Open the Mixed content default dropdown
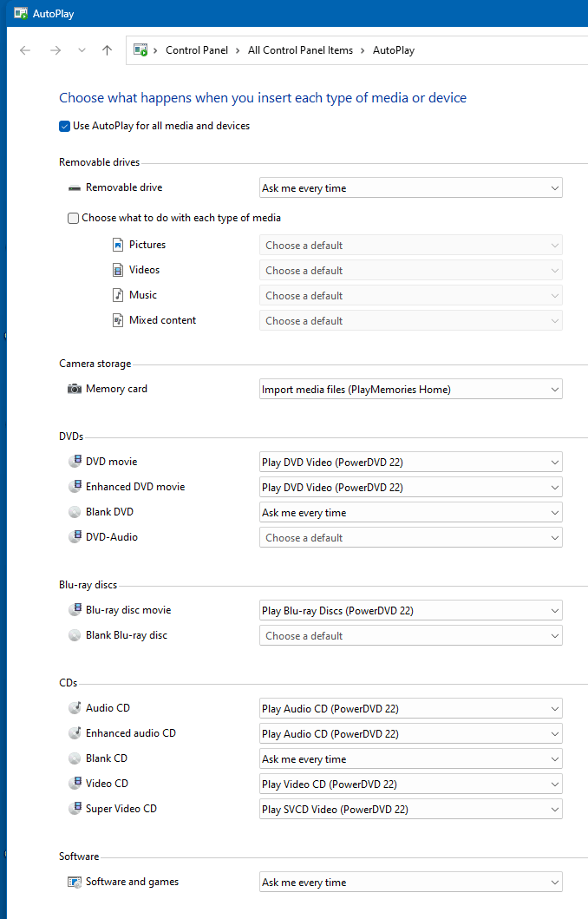The width and height of the screenshot is (588, 919). (x=410, y=320)
